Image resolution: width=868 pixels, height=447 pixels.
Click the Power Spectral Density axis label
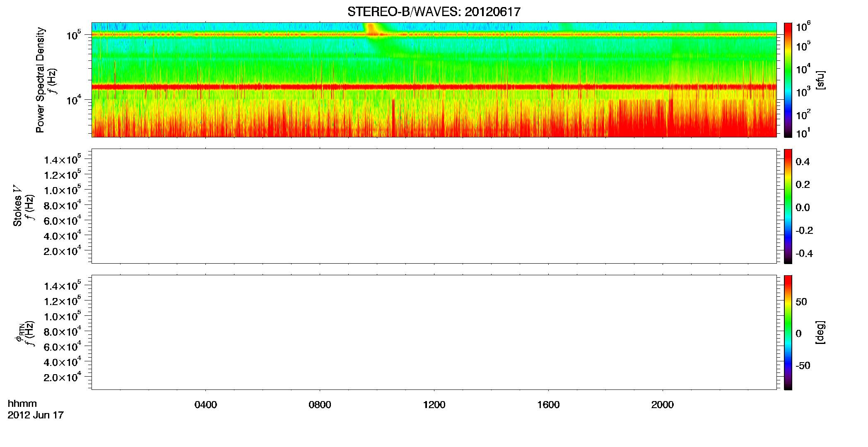pyautogui.click(x=40, y=80)
